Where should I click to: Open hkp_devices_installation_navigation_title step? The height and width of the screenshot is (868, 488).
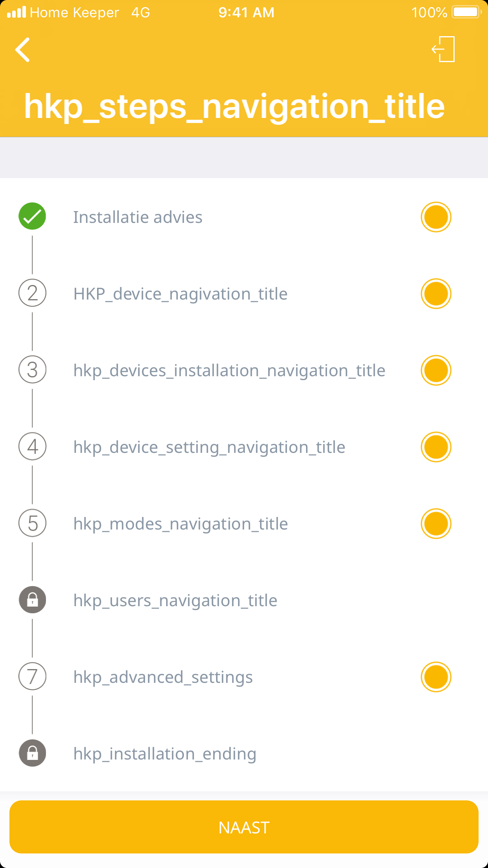pos(229,371)
